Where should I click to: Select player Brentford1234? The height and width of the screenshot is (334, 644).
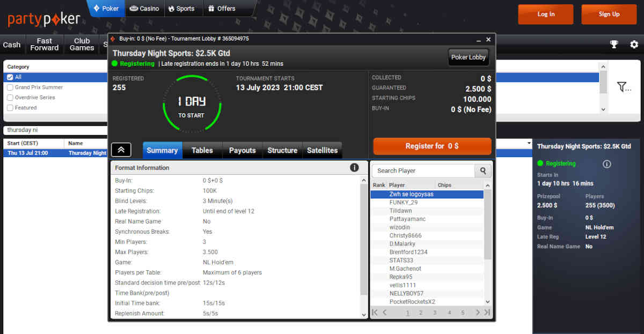[x=427, y=252]
